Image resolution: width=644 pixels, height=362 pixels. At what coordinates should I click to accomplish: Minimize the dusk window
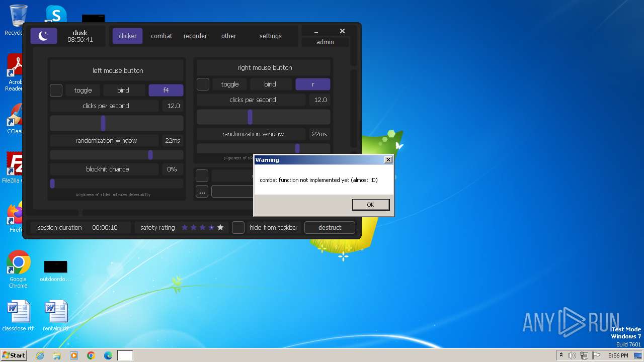[x=316, y=32]
